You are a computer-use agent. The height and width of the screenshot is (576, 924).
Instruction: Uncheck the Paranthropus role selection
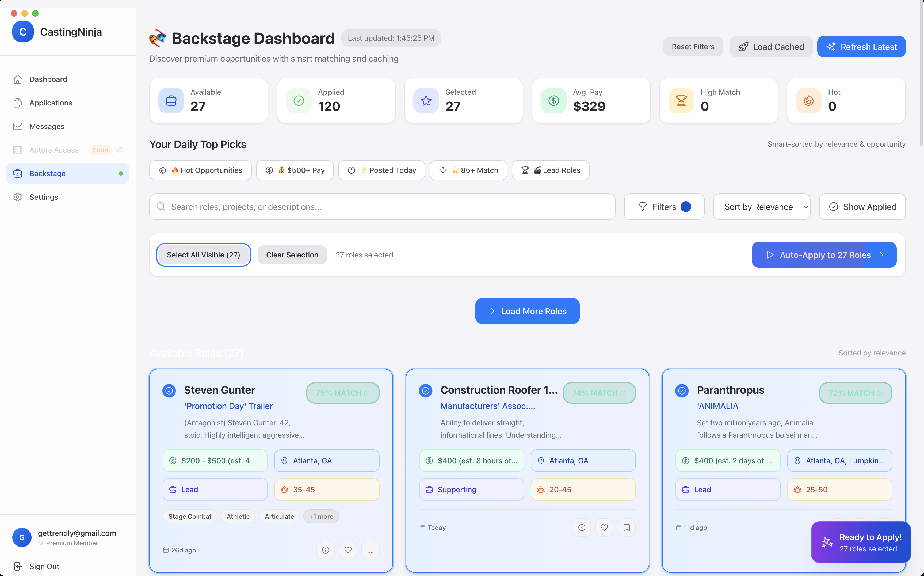point(681,391)
